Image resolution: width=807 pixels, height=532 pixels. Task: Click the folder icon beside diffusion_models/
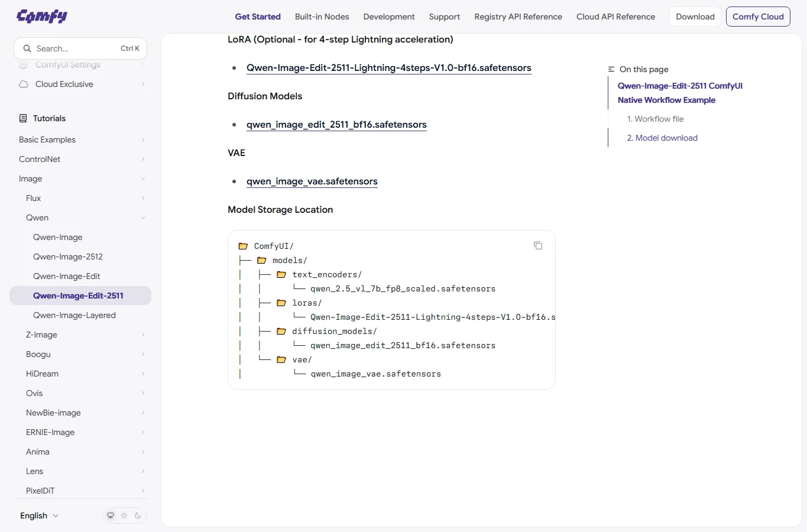click(281, 331)
